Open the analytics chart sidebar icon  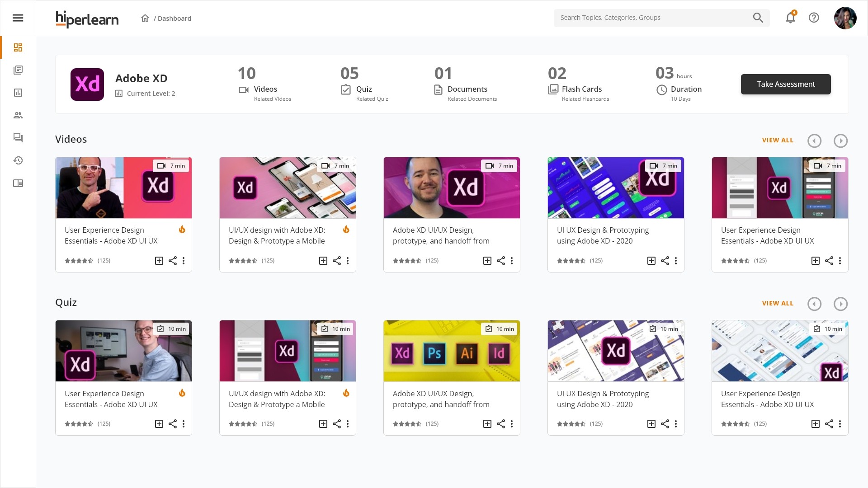(18, 93)
